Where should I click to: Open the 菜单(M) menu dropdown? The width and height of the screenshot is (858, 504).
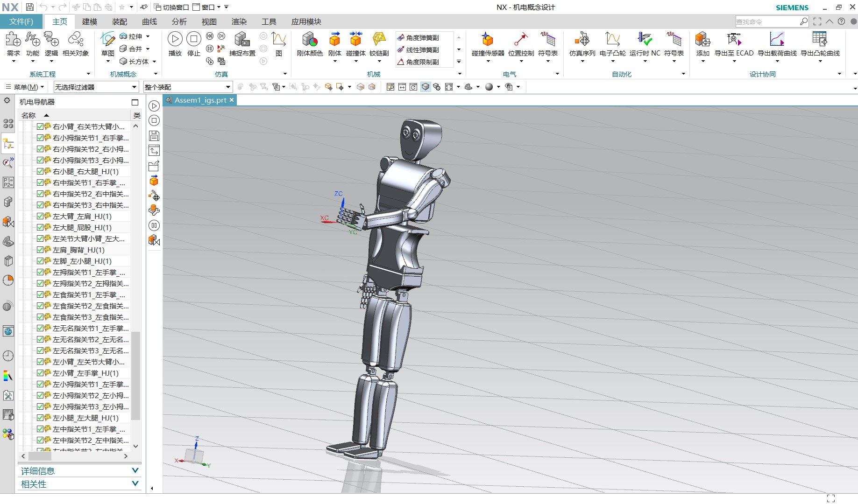coord(24,87)
